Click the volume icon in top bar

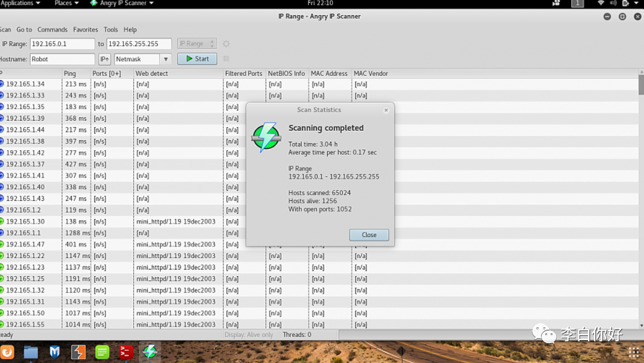613,3
